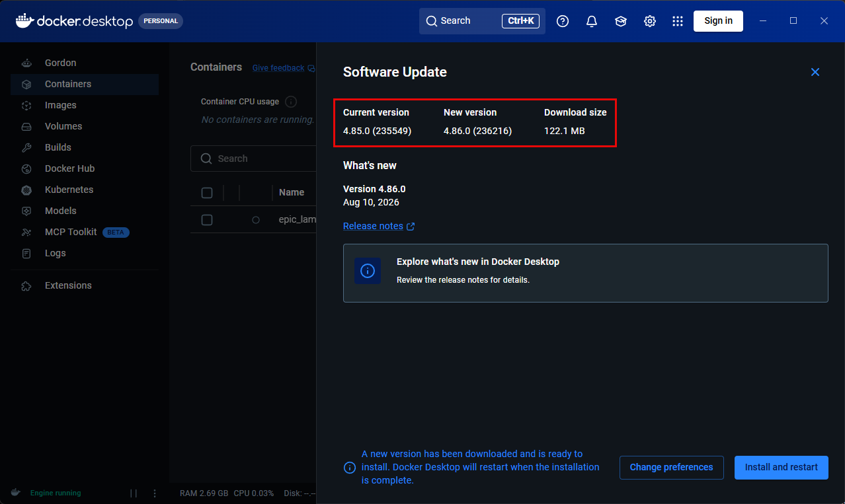Open the Learning center graduation cap icon
The height and width of the screenshot is (504, 845).
tap(621, 21)
